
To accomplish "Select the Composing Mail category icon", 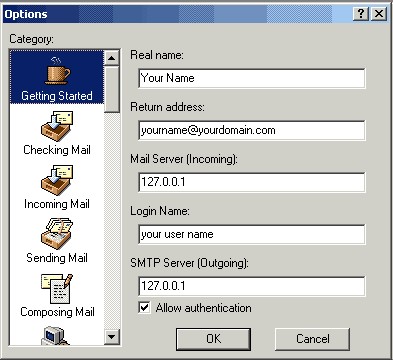I will (57, 289).
